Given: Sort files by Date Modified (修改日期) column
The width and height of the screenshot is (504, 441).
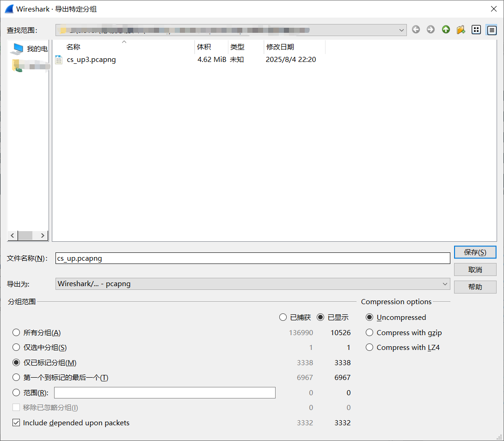Looking at the screenshot, I should [x=295, y=47].
